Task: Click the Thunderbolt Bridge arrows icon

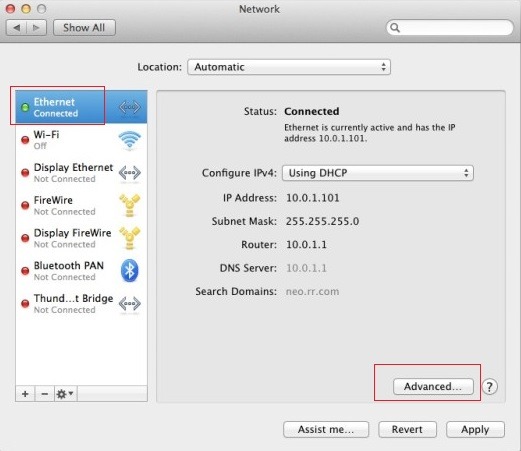Action: (130, 303)
